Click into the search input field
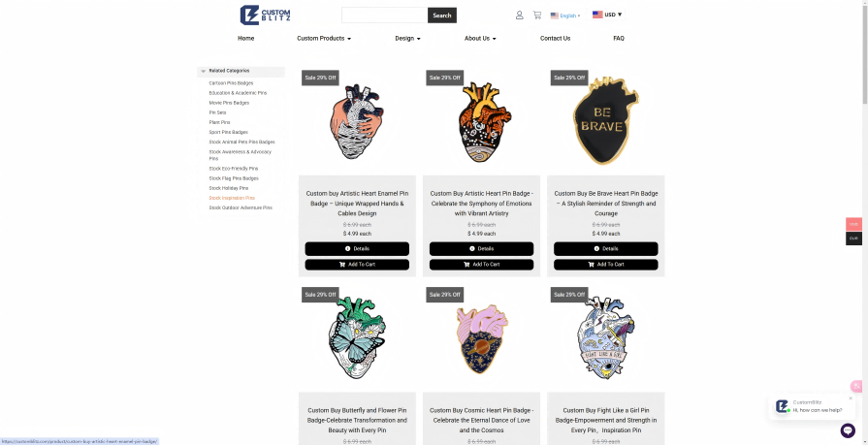Viewport: 868px width, 445px height. click(384, 15)
